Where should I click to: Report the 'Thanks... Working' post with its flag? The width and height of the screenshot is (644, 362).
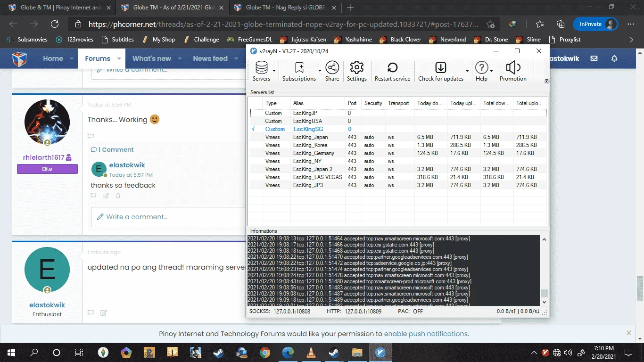91,136
